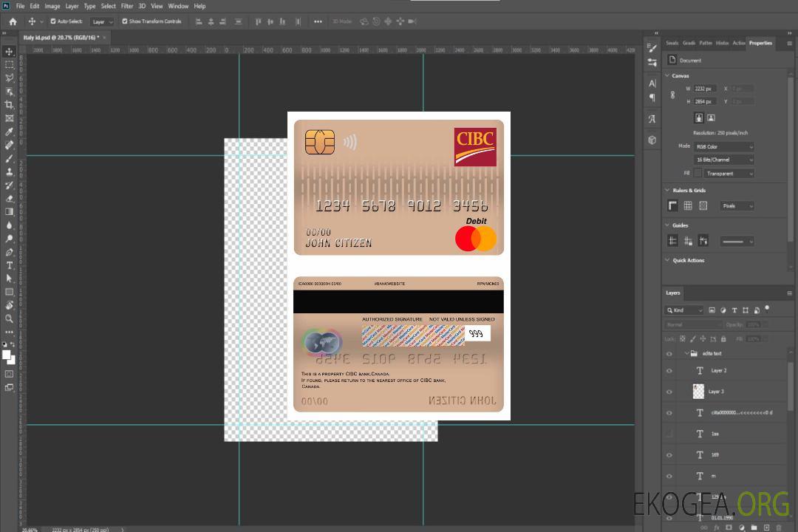Screen dimensions: 798x532
Task: Select the Dodge tool
Action: point(9,238)
